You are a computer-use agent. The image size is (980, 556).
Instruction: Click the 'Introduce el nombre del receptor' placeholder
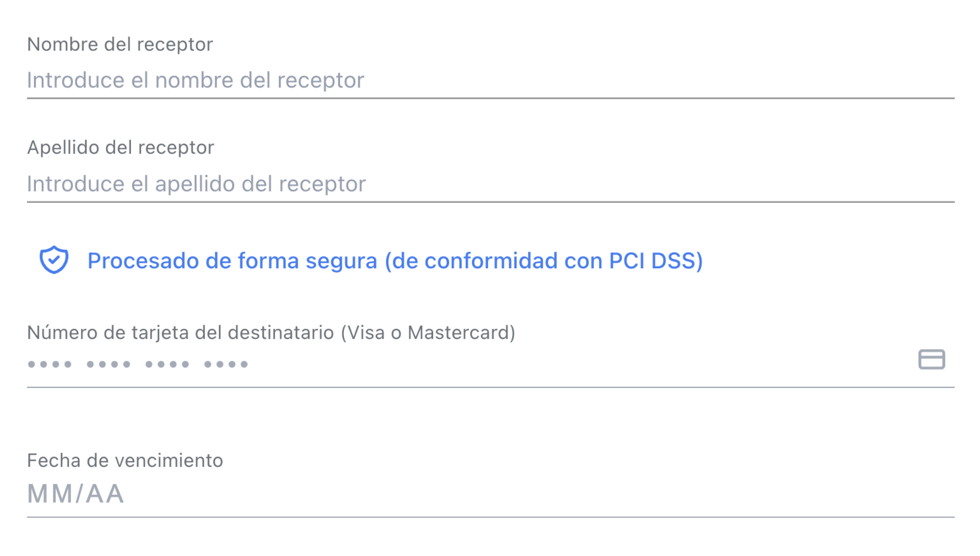[195, 80]
